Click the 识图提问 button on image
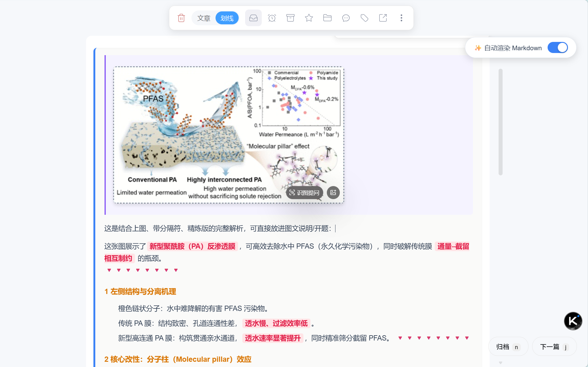 point(304,193)
